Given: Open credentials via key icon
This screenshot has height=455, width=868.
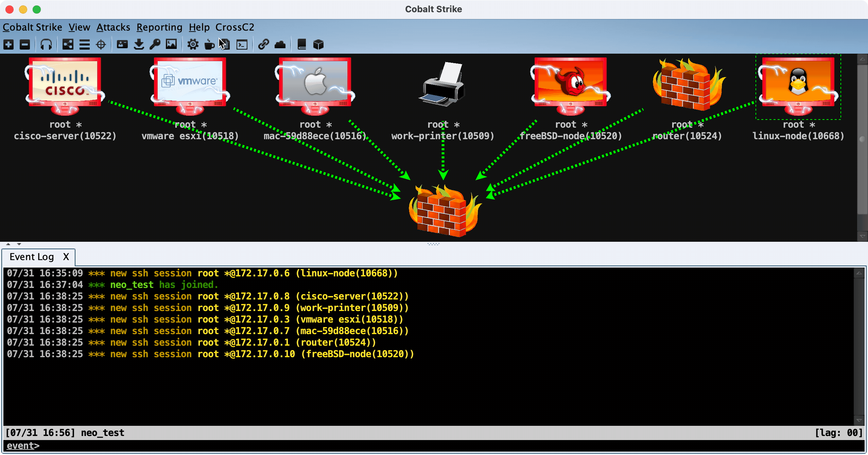Looking at the screenshot, I should pyautogui.click(x=155, y=44).
